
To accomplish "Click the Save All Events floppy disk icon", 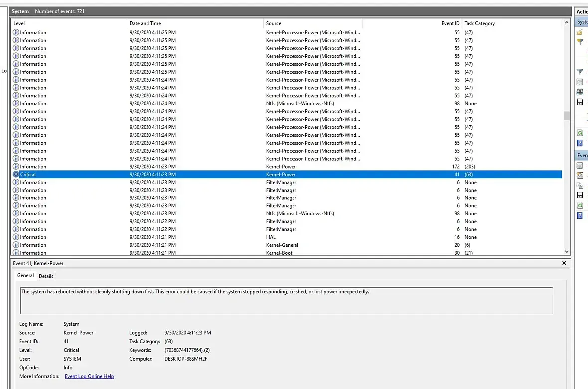I will click(580, 102).
